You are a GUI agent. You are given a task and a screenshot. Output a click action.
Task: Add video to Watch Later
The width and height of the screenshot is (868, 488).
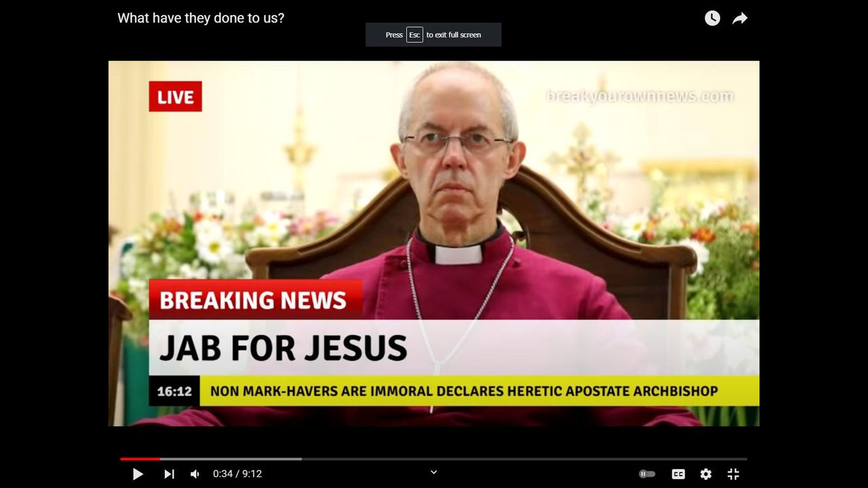tap(712, 18)
